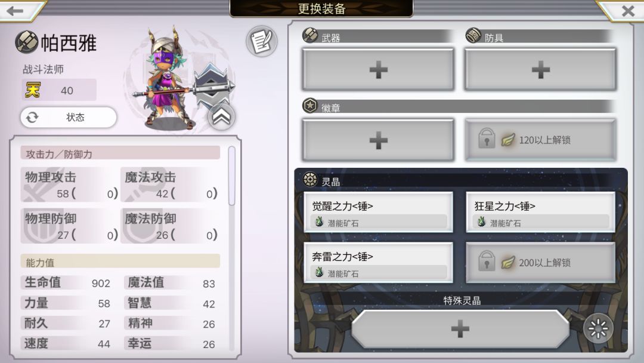Tap the double chevron upgrade icon
This screenshot has height=363, width=644.
pos(221,117)
